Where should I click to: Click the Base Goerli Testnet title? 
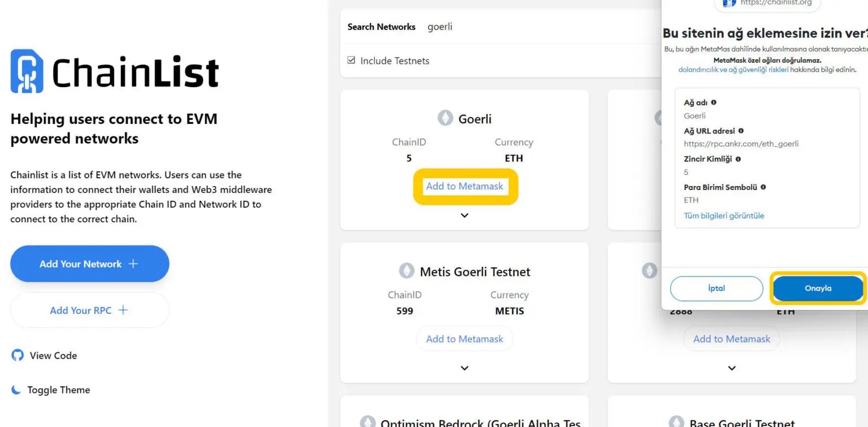[x=742, y=422]
